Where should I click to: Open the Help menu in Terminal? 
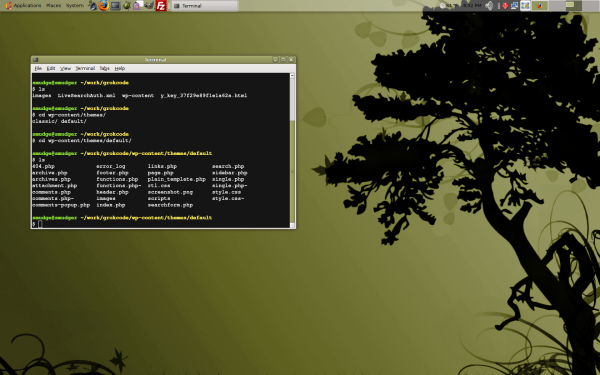click(x=120, y=68)
